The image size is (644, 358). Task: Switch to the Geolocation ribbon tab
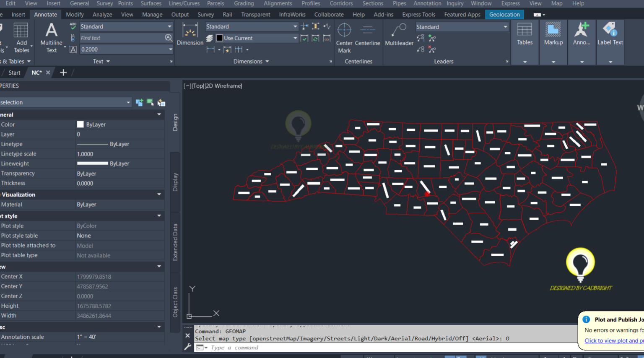pos(504,15)
